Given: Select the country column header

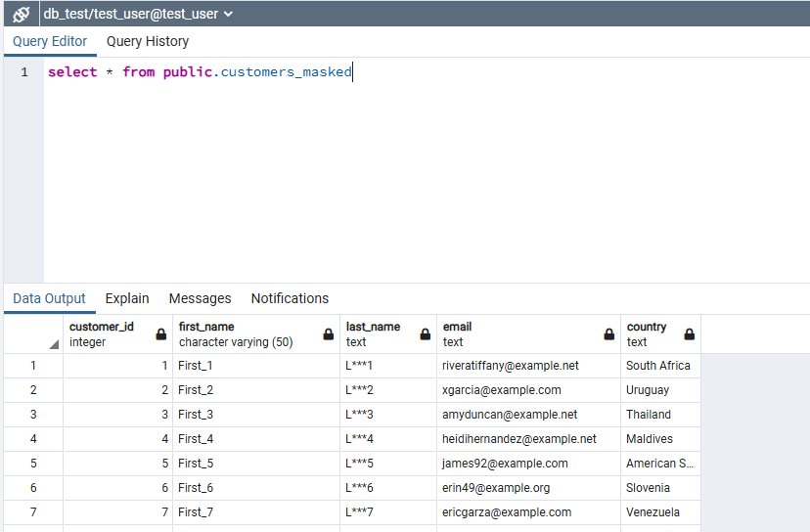Looking at the screenshot, I should pos(660,334).
